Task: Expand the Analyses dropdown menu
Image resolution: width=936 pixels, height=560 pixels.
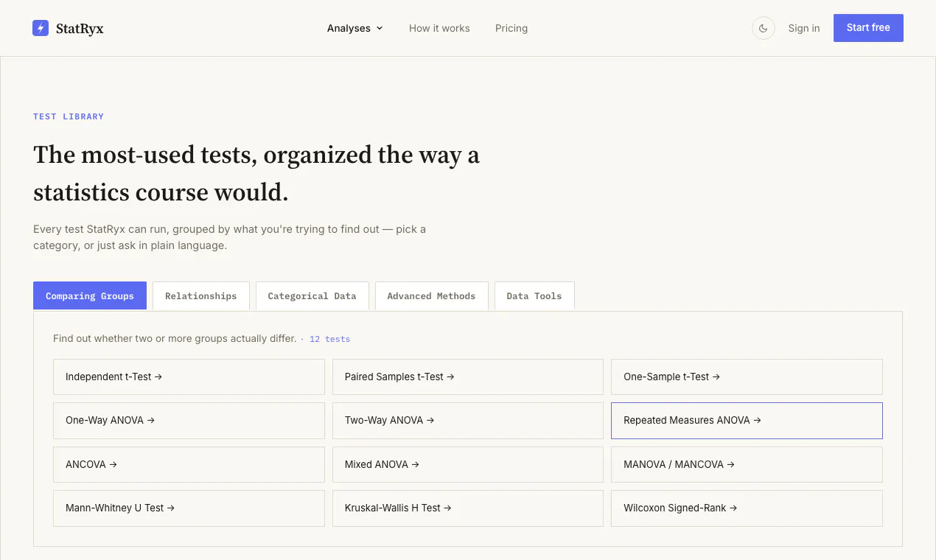Action: pyautogui.click(x=355, y=28)
